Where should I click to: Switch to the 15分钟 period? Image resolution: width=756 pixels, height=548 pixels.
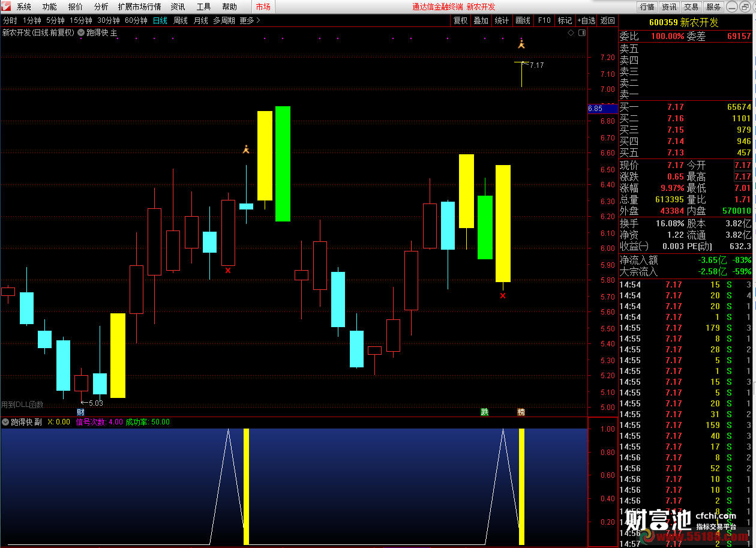click(x=81, y=20)
